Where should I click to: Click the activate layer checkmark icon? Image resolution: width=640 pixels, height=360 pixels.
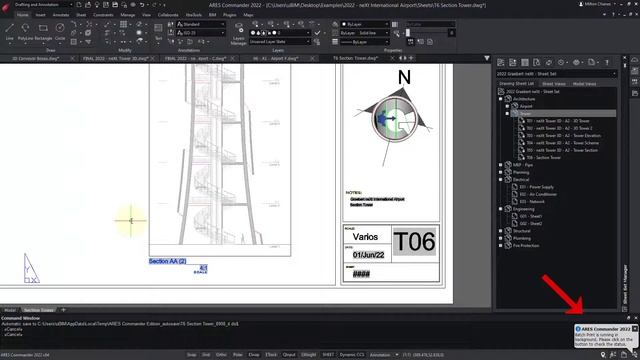coord(318,33)
